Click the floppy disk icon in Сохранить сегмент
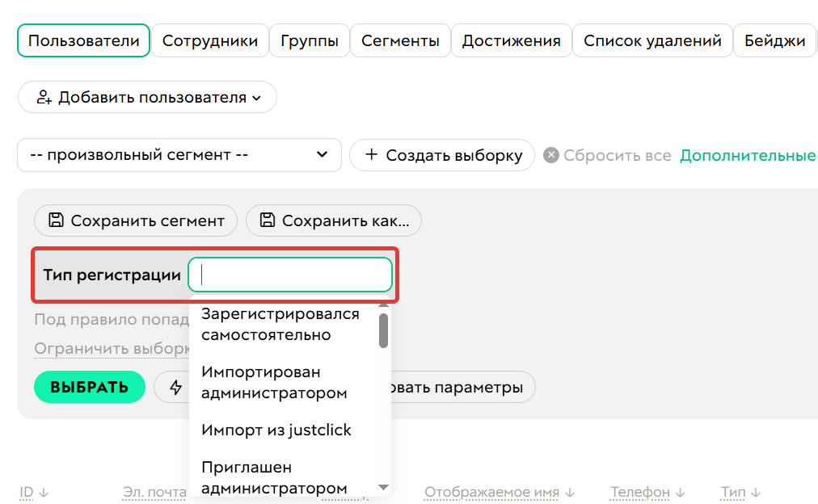The image size is (818, 504). coord(56,220)
